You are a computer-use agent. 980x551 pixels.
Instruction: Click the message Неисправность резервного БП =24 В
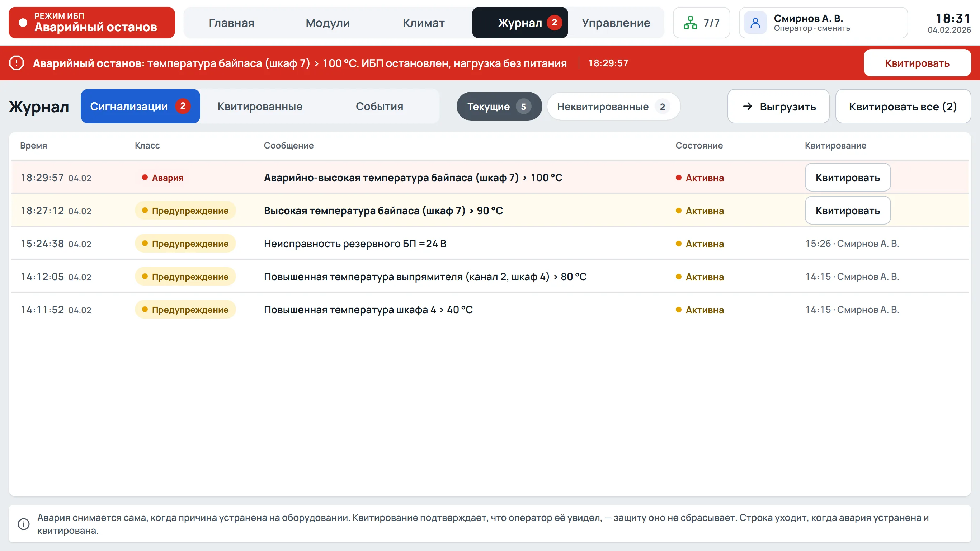coord(355,244)
